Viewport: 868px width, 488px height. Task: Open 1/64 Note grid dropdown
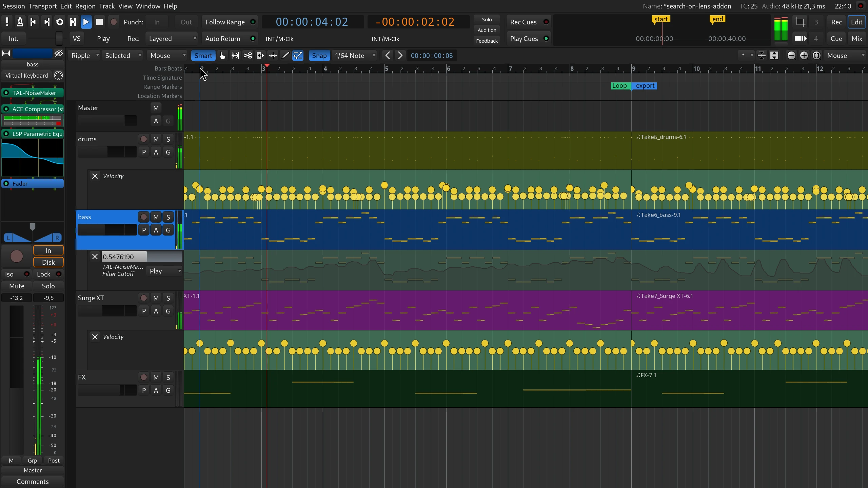(355, 56)
